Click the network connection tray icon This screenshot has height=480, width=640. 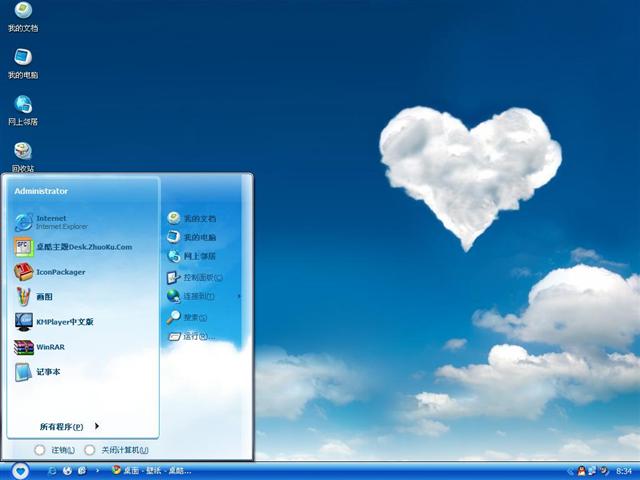592,471
